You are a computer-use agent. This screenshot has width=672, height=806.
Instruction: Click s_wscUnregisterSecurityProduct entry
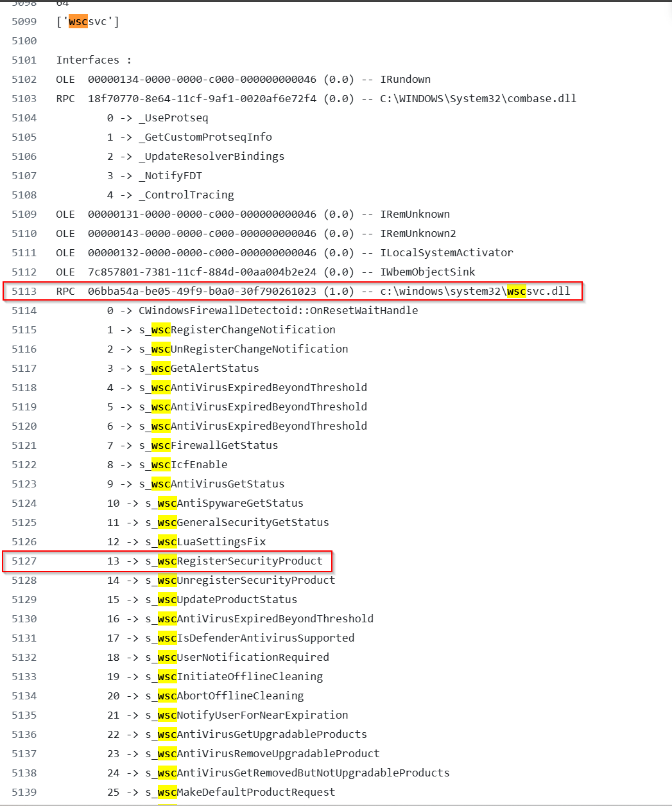click(221, 580)
